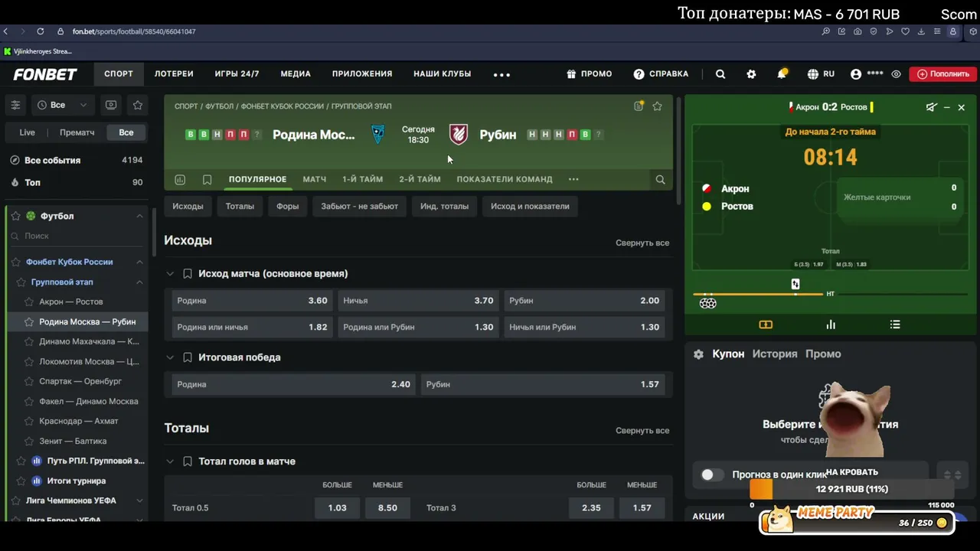Open the История tab in coupon panel
Screen dimensions: 980x551
point(775,354)
